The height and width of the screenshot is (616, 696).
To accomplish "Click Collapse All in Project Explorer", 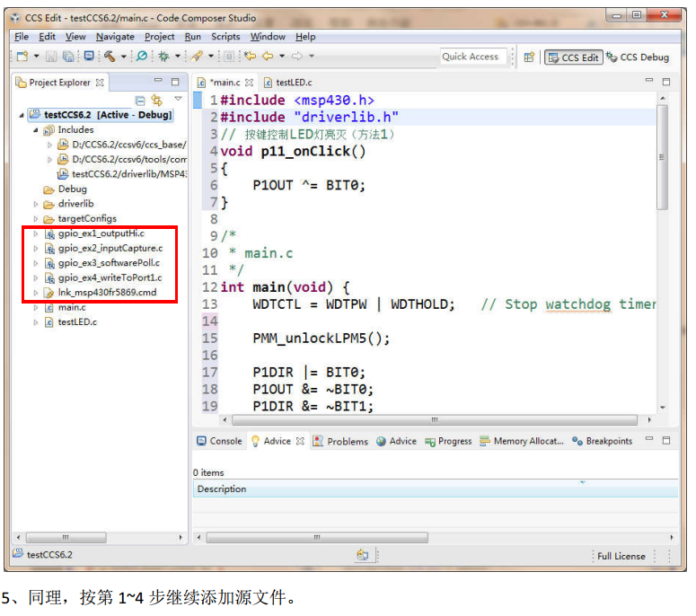I will click(140, 101).
